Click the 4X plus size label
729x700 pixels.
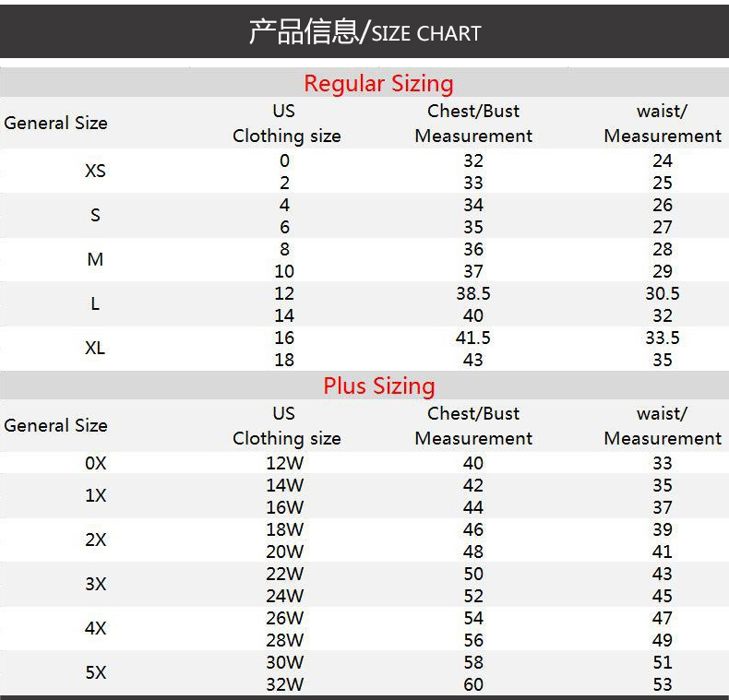click(95, 629)
